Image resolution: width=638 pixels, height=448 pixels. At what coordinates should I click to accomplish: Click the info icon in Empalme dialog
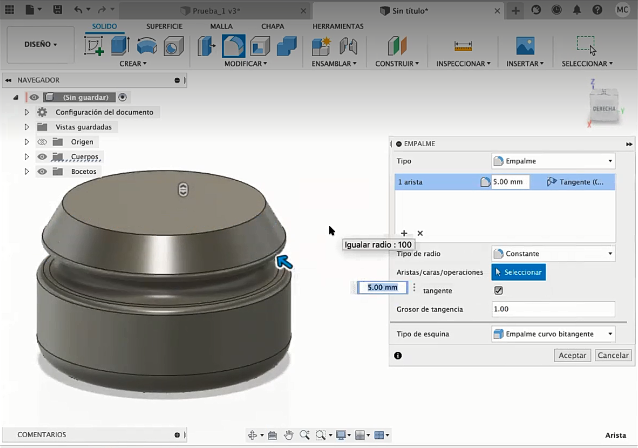click(x=398, y=355)
